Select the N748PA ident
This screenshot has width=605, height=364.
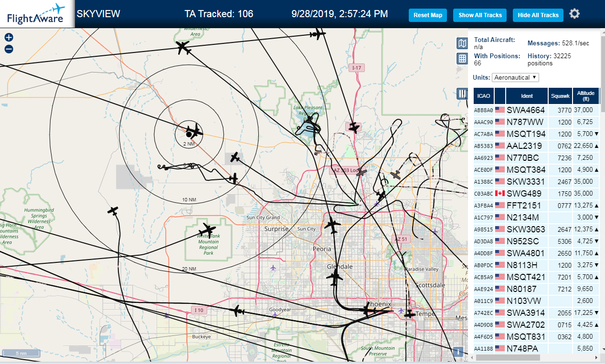522,348
